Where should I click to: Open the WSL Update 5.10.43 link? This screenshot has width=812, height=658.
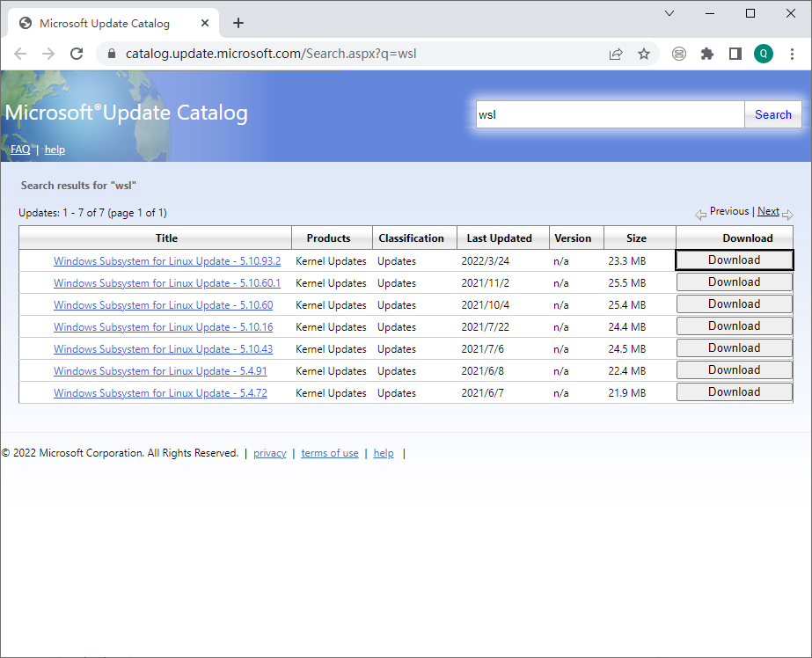click(163, 349)
